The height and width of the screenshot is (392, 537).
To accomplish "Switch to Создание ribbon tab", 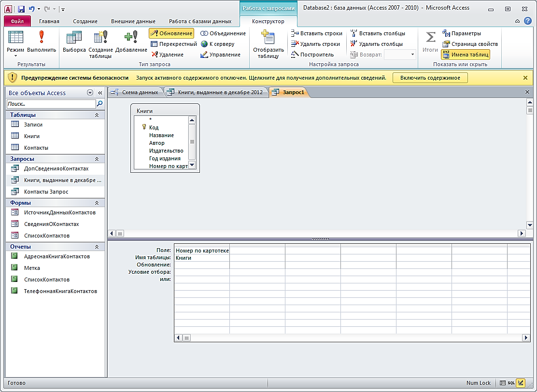I will [85, 21].
